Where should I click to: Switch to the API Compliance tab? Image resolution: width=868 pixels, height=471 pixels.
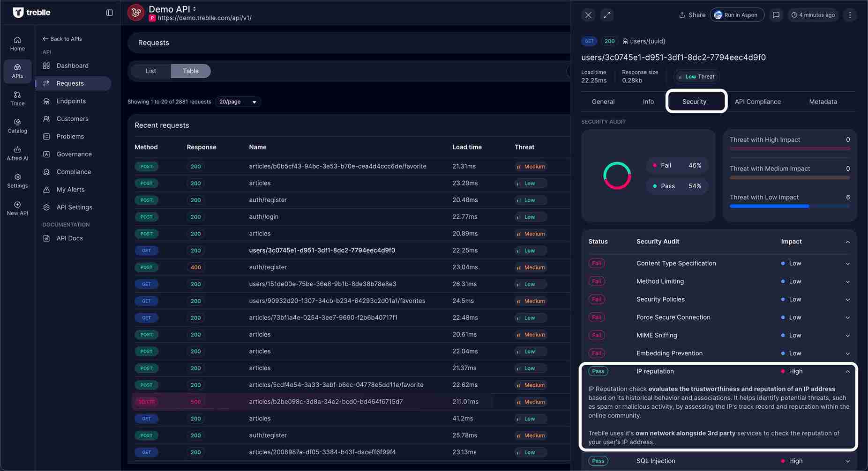click(x=757, y=102)
